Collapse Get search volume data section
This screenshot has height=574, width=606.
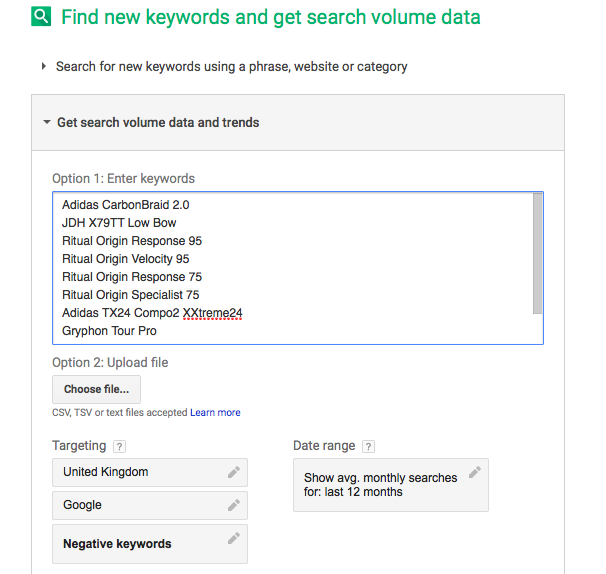pyautogui.click(x=46, y=123)
